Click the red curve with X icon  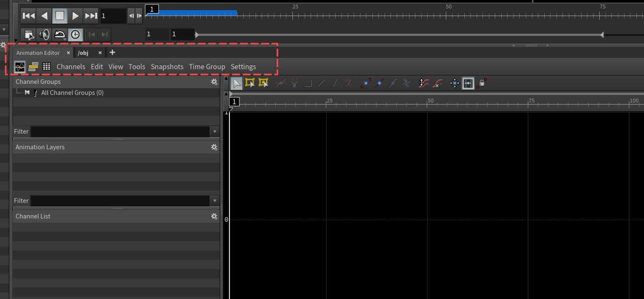pyautogui.click(x=437, y=83)
